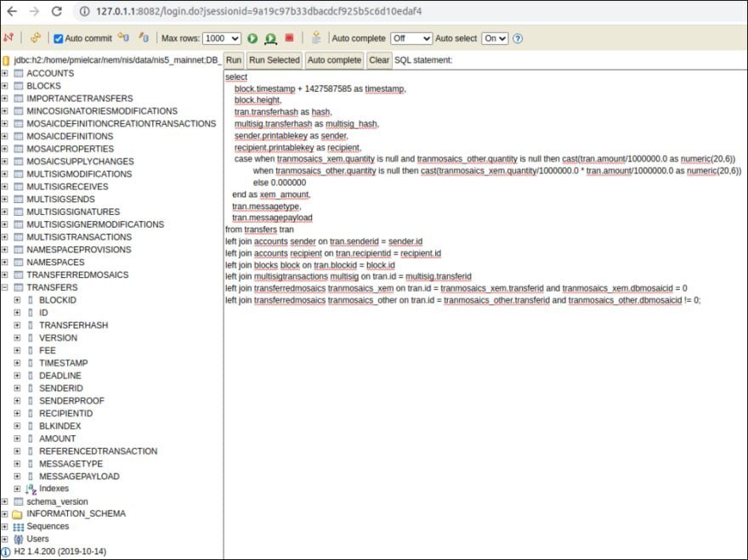Click the Rollback icon
Image resolution: width=748 pixels, height=560 pixels.
click(144, 37)
